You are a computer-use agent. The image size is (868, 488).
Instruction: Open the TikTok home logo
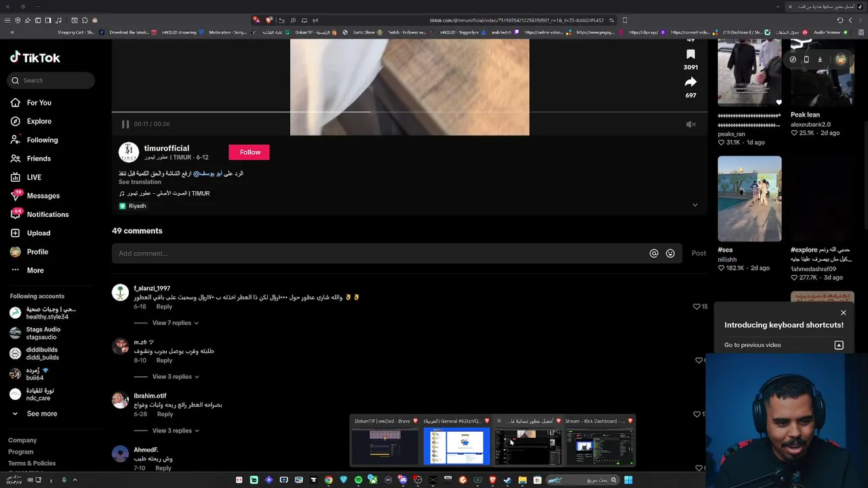point(35,58)
